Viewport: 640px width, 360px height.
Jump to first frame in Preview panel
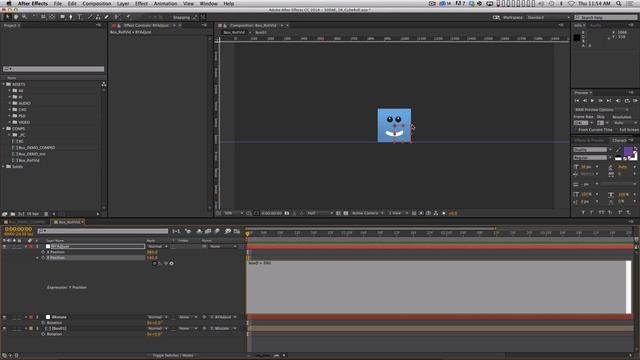pos(577,100)
